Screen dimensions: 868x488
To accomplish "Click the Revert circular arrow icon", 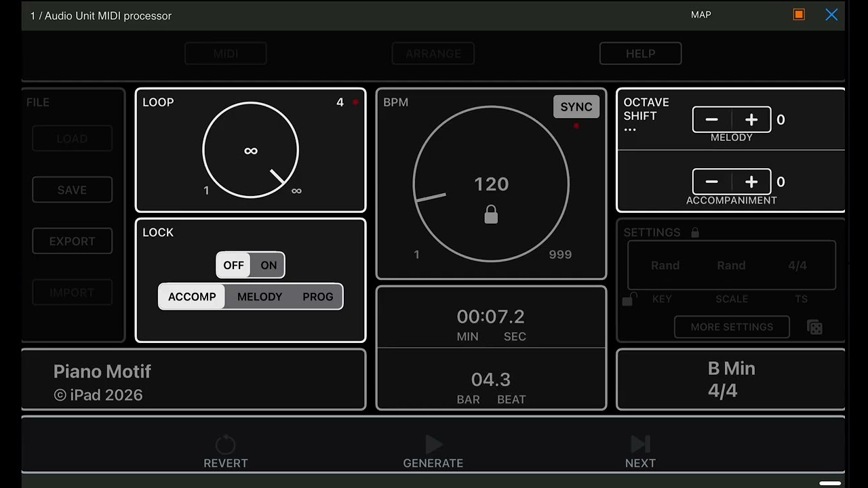I will 225,445.
